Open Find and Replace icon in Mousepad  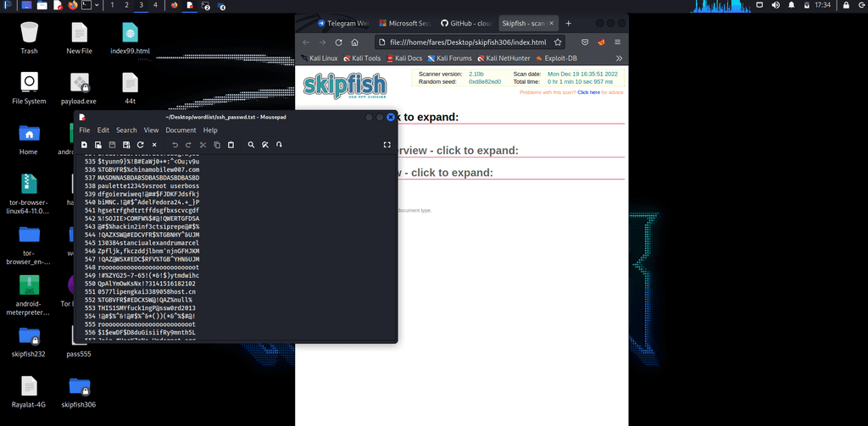click(x=265, y=145)
